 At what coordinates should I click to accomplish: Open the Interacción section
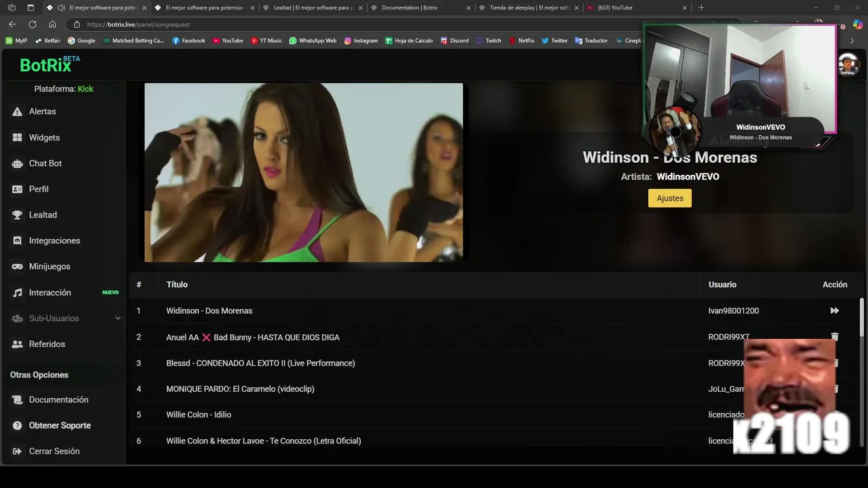pyautogui.click(x=50, y=293)
